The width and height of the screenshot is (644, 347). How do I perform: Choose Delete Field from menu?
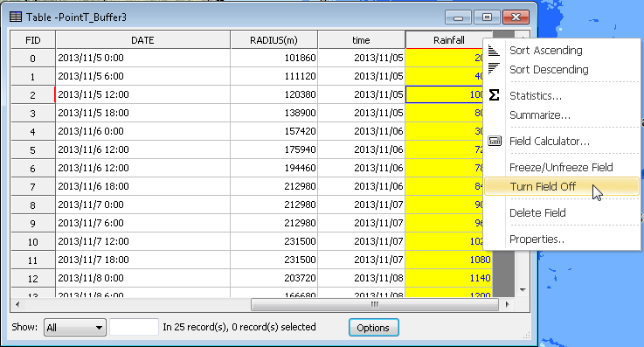tap(537, 212)
